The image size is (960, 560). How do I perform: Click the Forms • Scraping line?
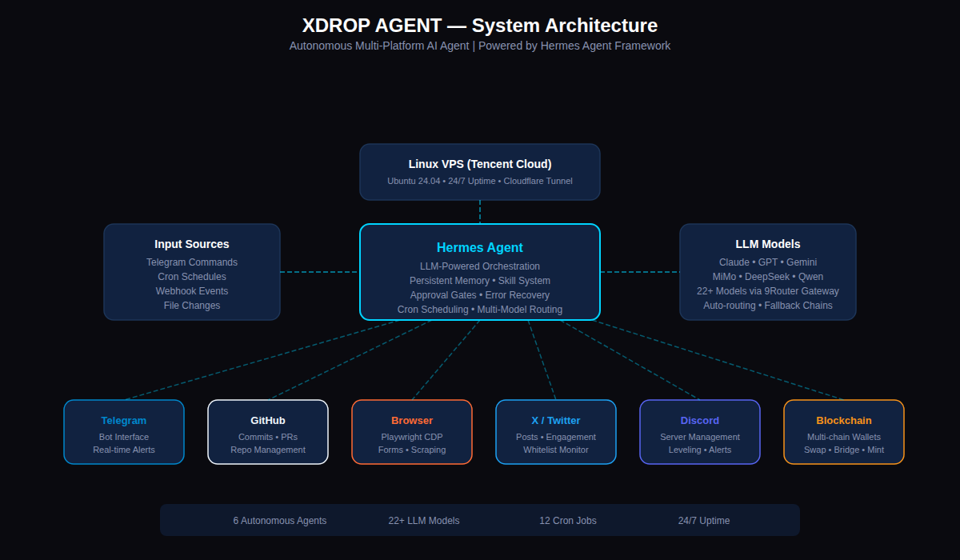(412, 450)
